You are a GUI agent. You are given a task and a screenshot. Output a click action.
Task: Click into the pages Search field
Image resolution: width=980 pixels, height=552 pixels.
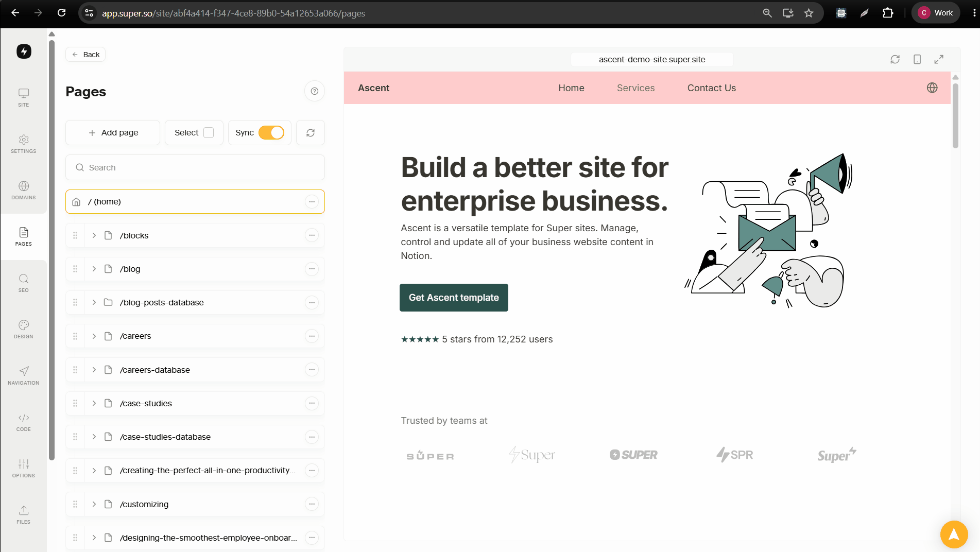click(195, 167)
